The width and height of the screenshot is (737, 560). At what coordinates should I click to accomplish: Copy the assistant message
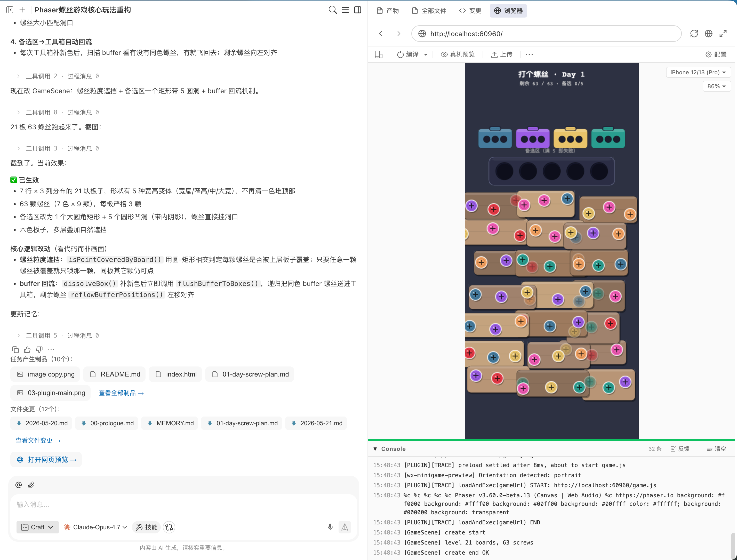(x=15, y=349)
